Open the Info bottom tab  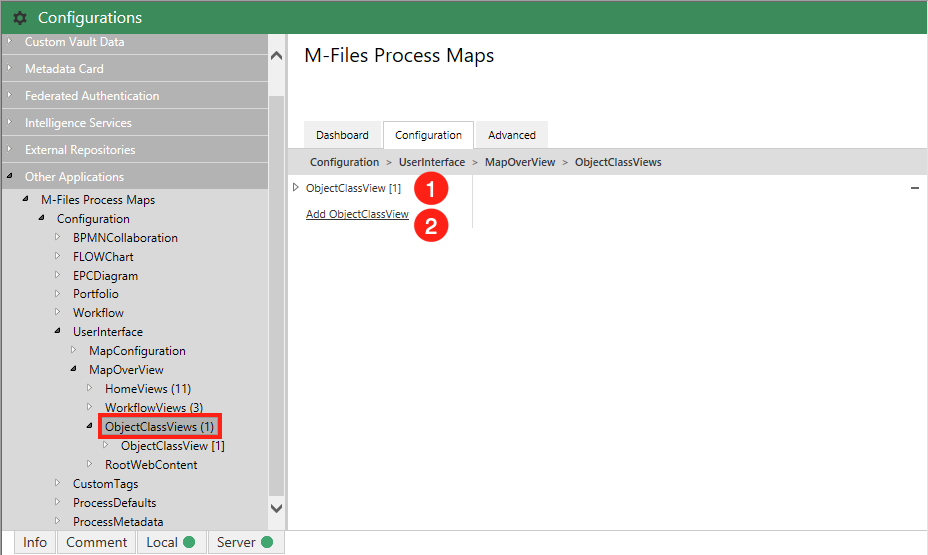tap(35, 542)
